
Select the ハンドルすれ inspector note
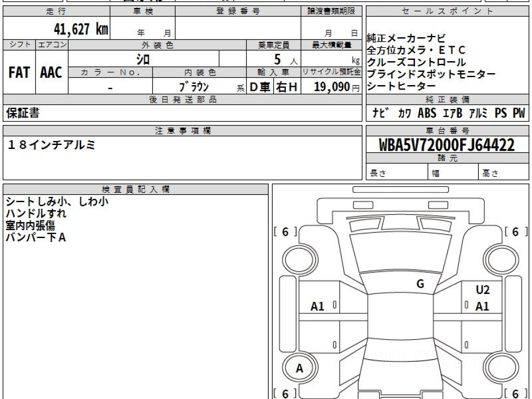coord(36,213)
